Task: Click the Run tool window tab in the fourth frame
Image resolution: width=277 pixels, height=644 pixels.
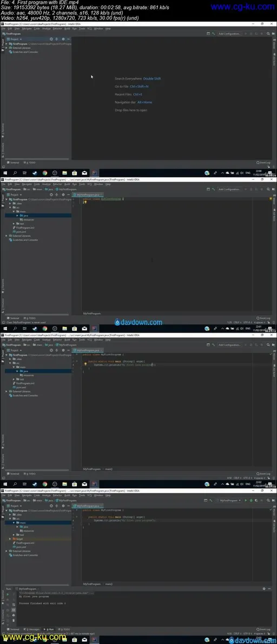Action: click(49, 629)
